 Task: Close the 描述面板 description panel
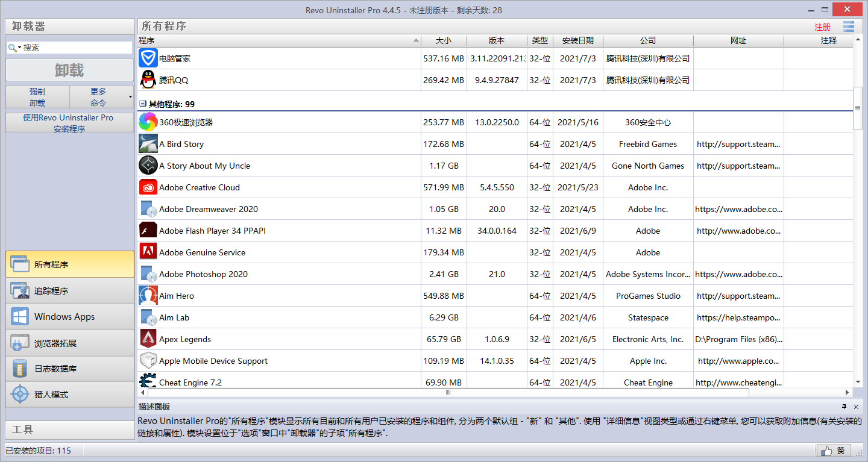pyautogui.click(x=857, y=407)
